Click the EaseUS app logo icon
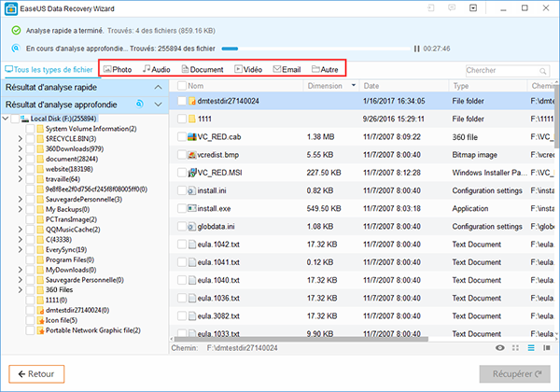Screen dimensions: 560x392 tap(11, 9)
